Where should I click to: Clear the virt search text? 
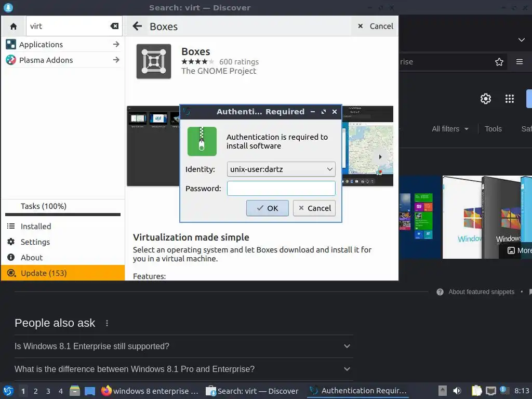(115, 26)
